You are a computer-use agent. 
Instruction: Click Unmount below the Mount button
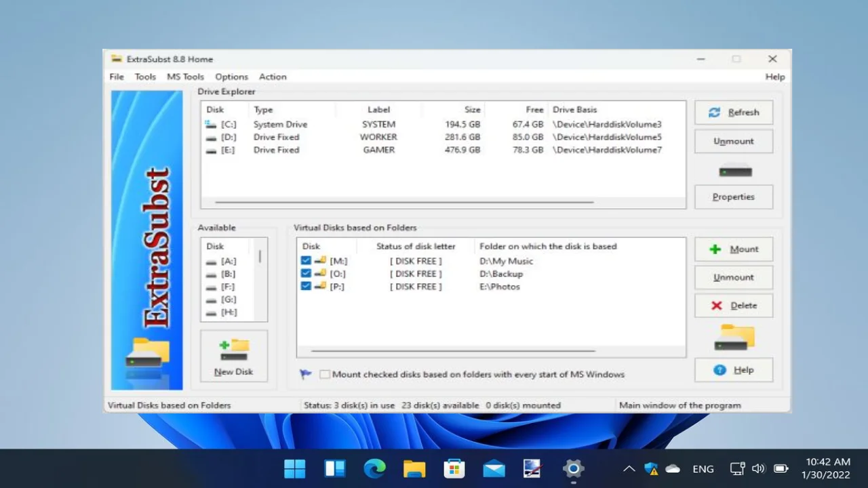734,277
